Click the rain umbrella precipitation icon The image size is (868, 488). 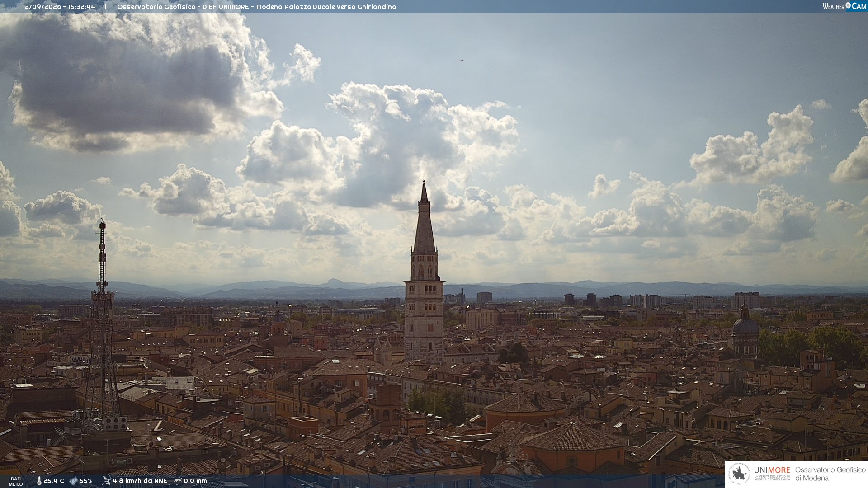pyautogui.click(x=178, y=481)
